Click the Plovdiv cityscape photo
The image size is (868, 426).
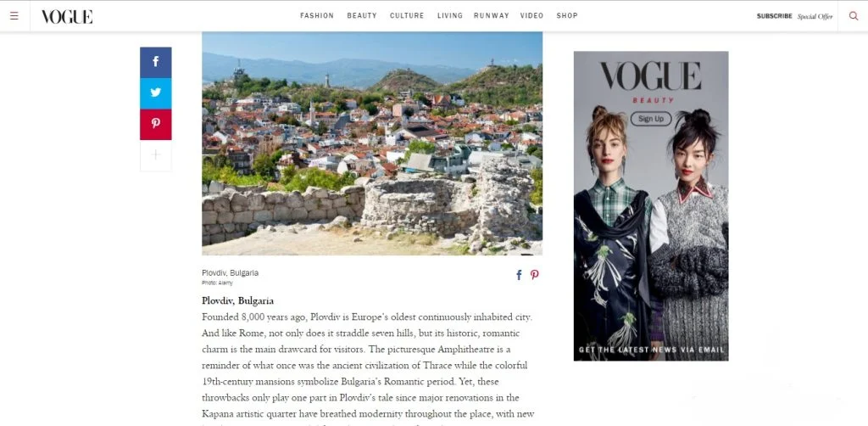372,143
